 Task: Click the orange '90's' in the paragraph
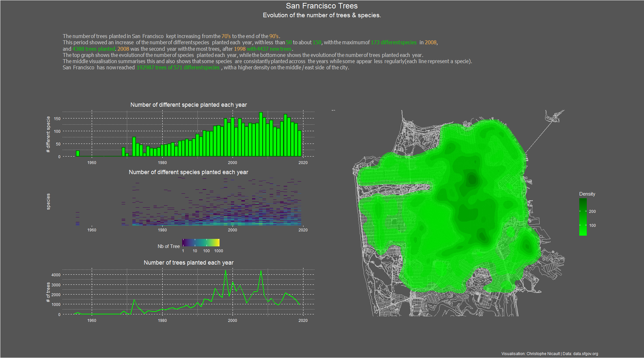click(274, 36)
